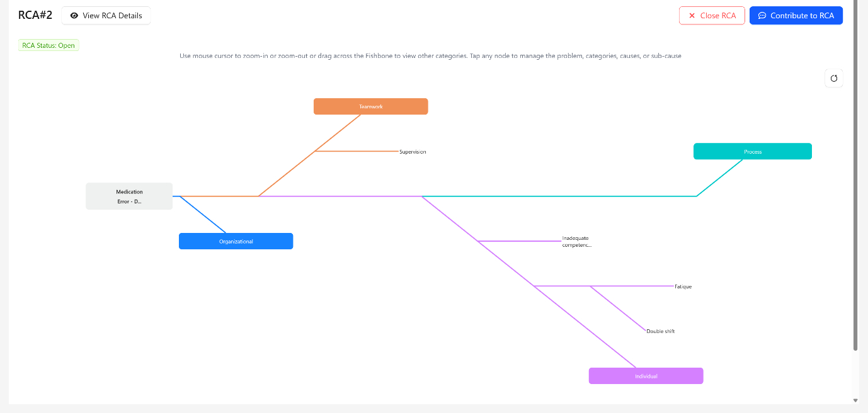Viewport: 868px width, 413px height.
Task: Open the View RCA Details button
Action: point(106,16)
